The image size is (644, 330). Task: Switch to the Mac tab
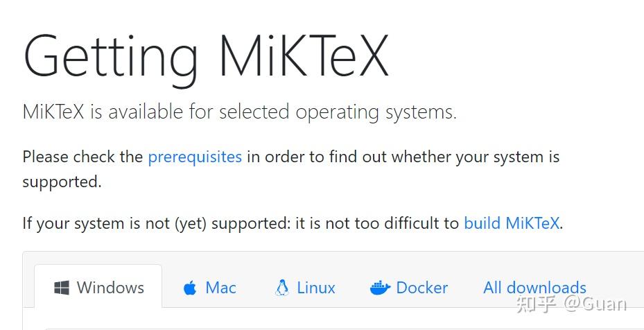tap(220, 288)
